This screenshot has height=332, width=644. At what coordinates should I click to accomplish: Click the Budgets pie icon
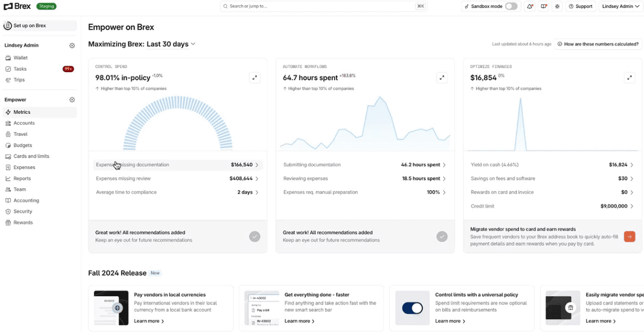pyautogui.click(x=8, y=145)
